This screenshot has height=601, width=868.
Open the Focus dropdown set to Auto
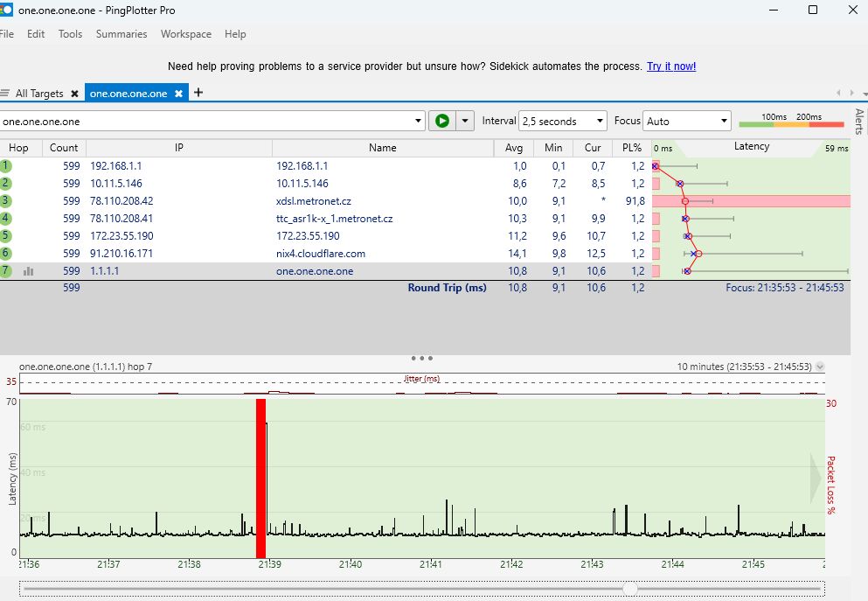(686, 122)
